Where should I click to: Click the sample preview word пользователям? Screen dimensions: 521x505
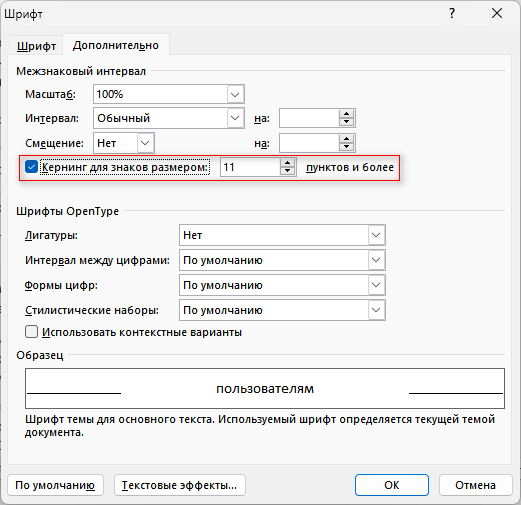click(265, 389)
